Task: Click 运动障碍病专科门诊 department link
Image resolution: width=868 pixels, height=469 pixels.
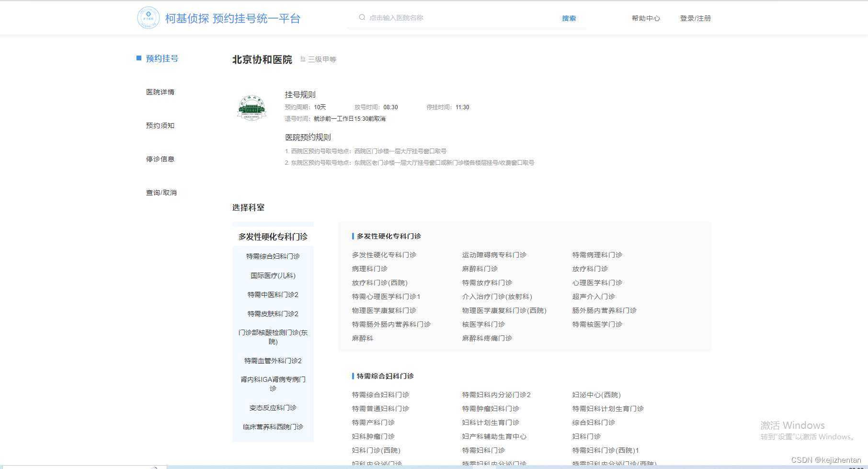Action: pos(494,255)
